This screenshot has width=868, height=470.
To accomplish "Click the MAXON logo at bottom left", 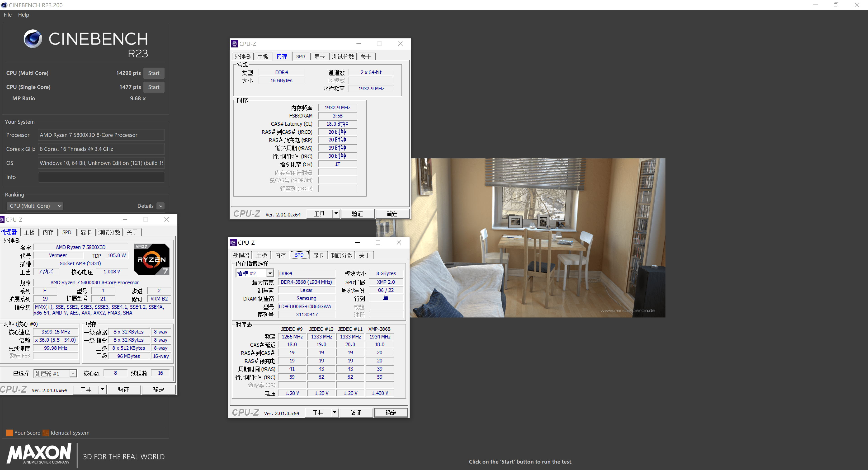I will point(39,454).
